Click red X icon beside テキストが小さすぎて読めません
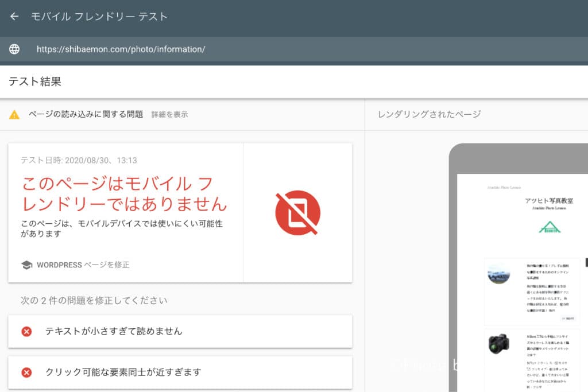 pyautogui.click(x=26, y=332)
